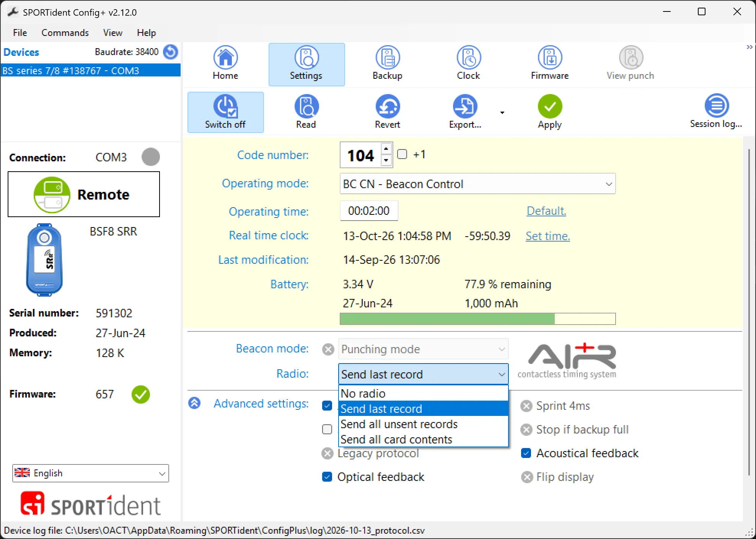The image size is (756, 539).
Task: Click the firmware status green checkmark
Action: tap(141, 395)
